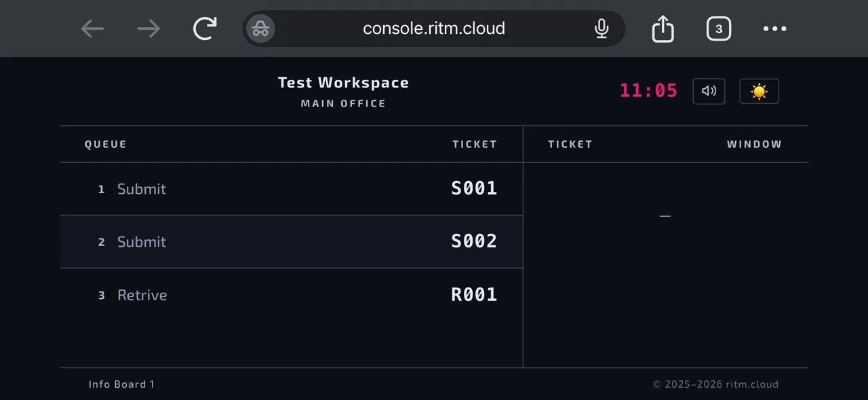The height and width of the screenshot is (400, 868).
Task: Click the second Submit queue row label
Action: click(x=141, y=242)
